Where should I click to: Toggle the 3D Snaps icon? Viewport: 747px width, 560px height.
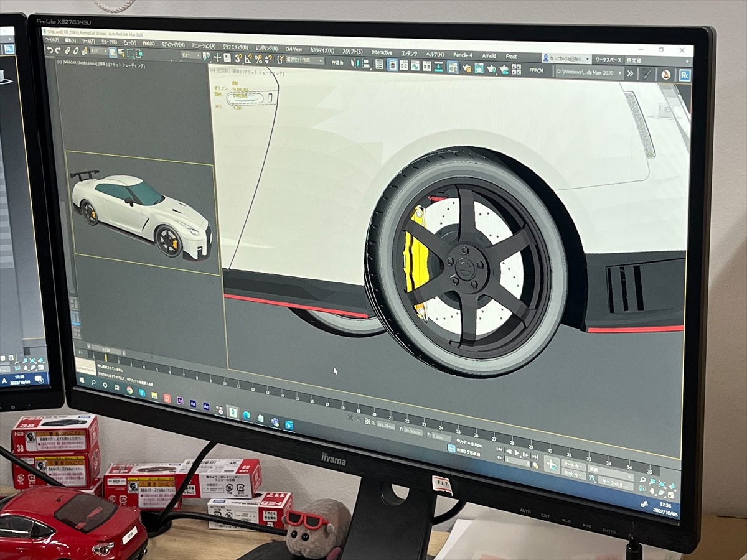click(x=238, y=58)
